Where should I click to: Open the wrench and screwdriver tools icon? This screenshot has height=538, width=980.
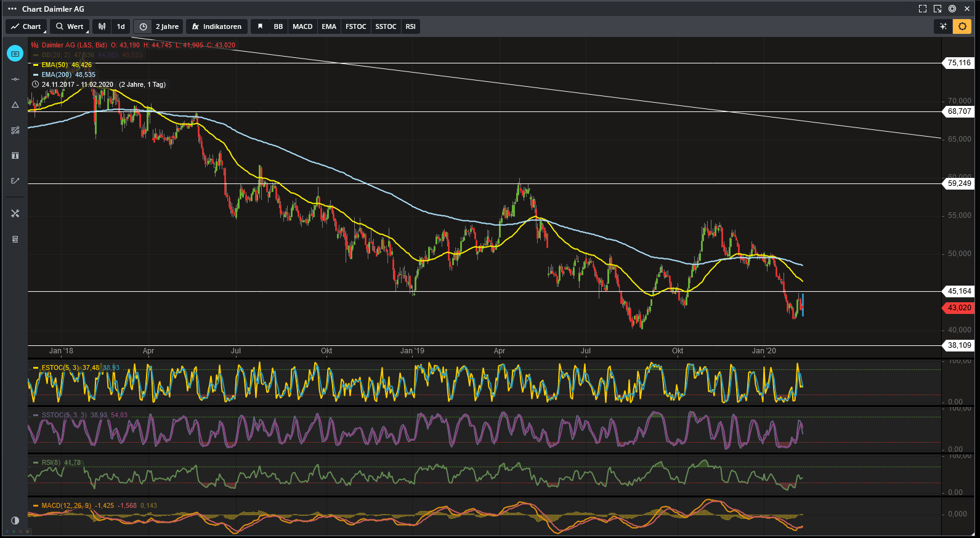[15, 214]
